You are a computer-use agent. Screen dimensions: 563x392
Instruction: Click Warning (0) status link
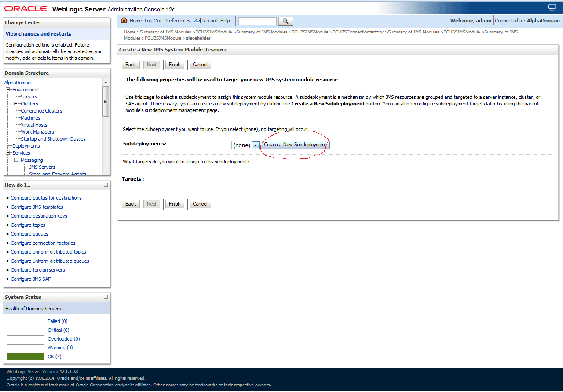(x=60, y=348)
